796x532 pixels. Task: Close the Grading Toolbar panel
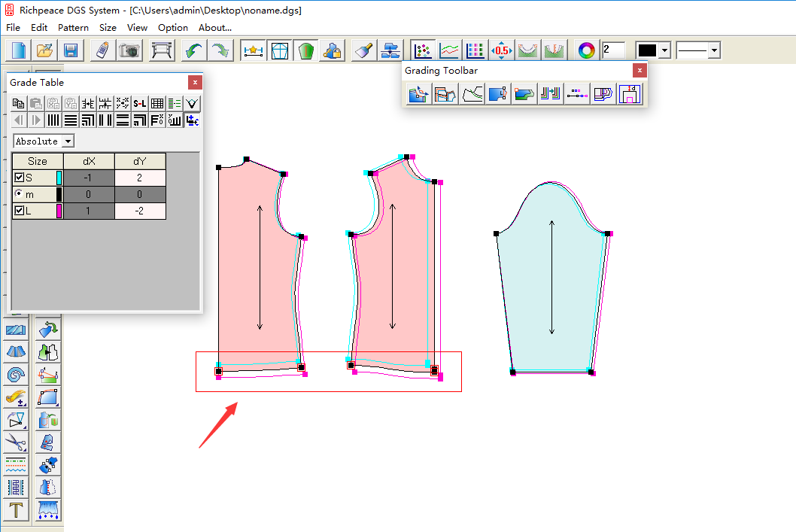pos(640,70)
